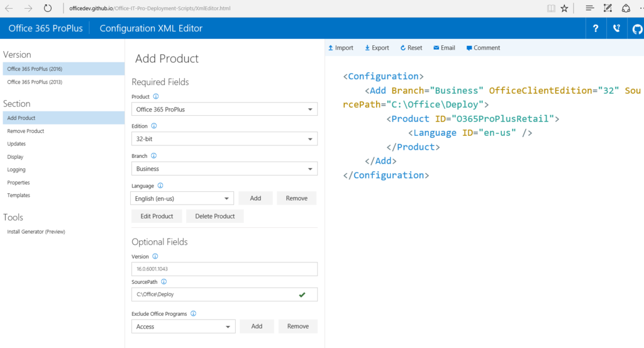Click the info icon next to Product label
644x348 pixels.
[156, 97]
